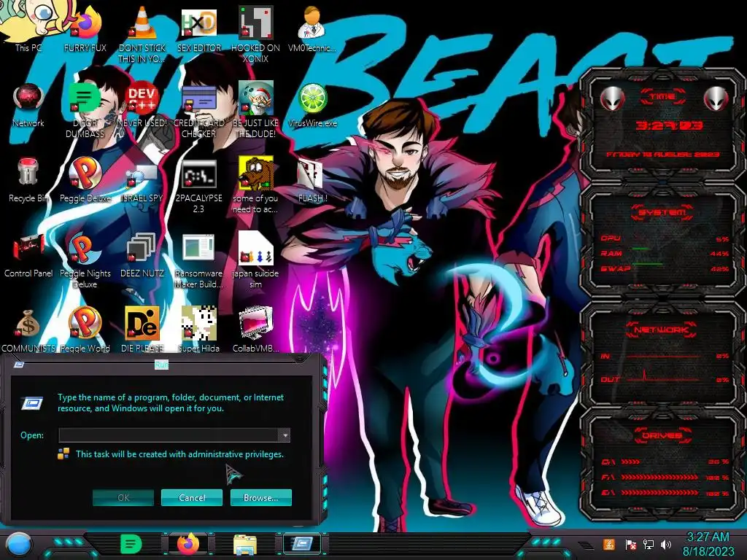Select the green chat DI FOR DUMBASS shortcut

point(85,109)
